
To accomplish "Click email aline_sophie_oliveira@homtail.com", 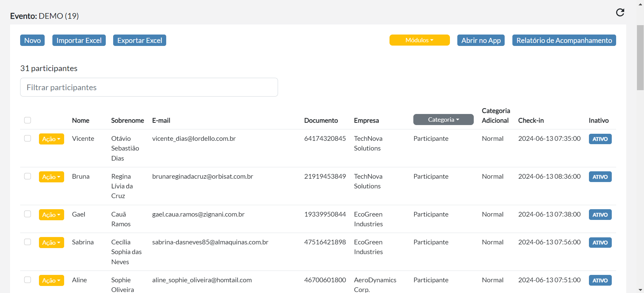I will pyautogui.click(x=202, y=280).
